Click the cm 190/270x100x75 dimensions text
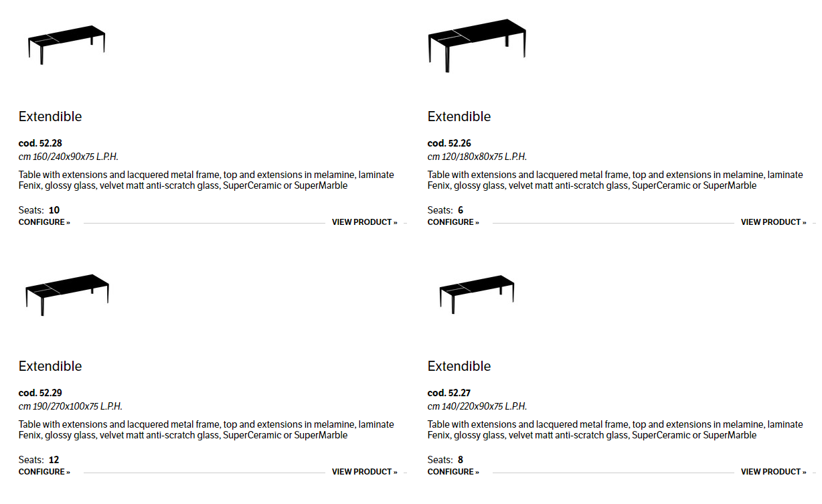 [x=70, y=406]
